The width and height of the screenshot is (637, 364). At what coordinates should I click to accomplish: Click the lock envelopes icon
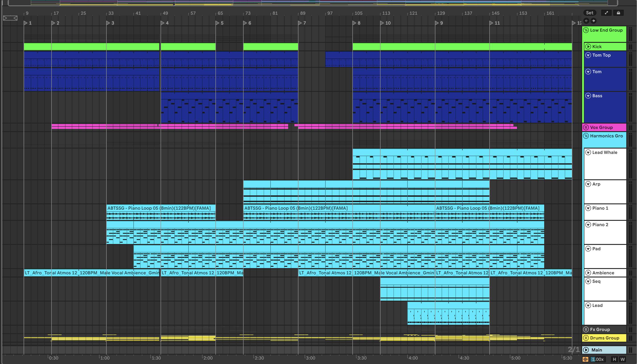point(618,13)
